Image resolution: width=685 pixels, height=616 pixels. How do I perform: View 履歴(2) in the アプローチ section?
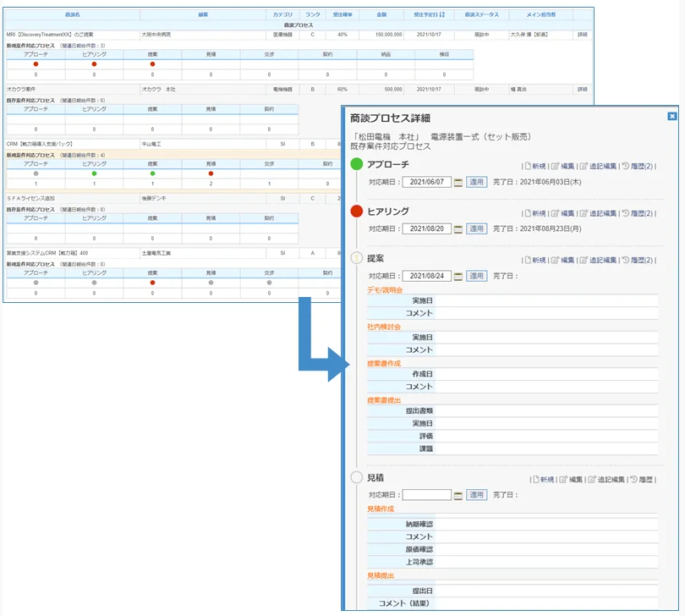coord(638,166)
